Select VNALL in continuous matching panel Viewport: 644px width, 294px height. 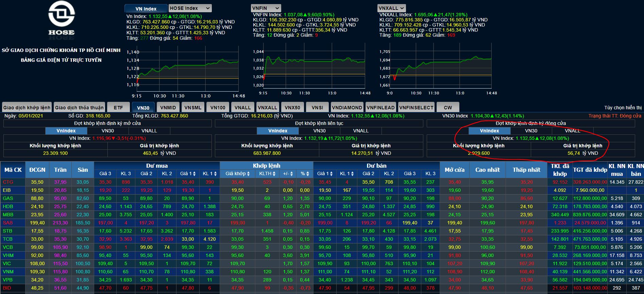tap(361, 131)
